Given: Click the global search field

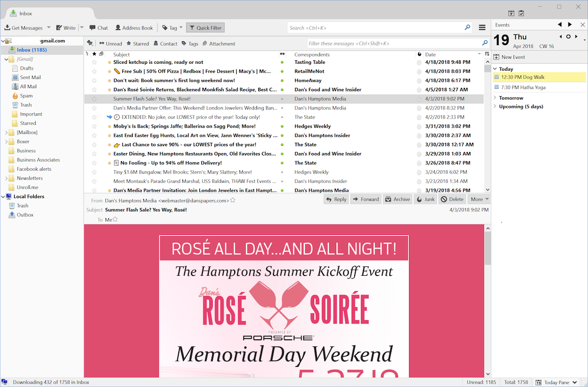Looking at the screenshot, I should 380,28.
